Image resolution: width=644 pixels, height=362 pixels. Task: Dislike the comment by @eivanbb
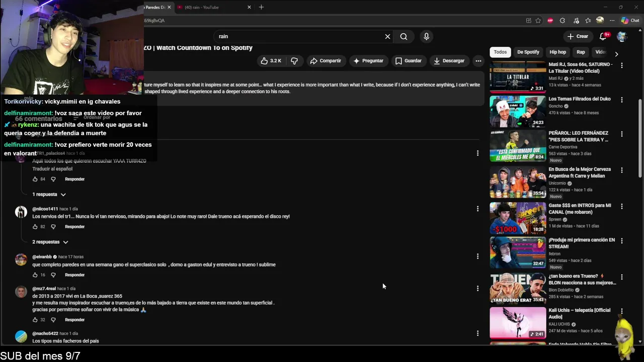(53, 275)
